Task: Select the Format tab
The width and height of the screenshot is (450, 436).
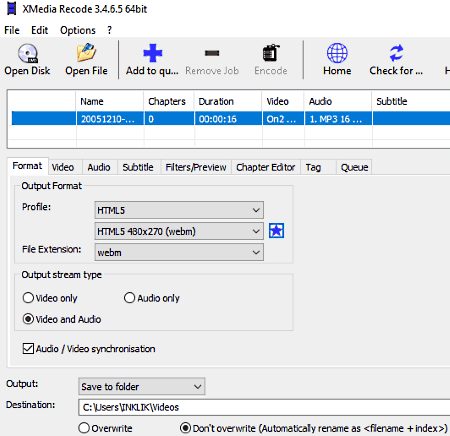Action: [x=27, y=166]
